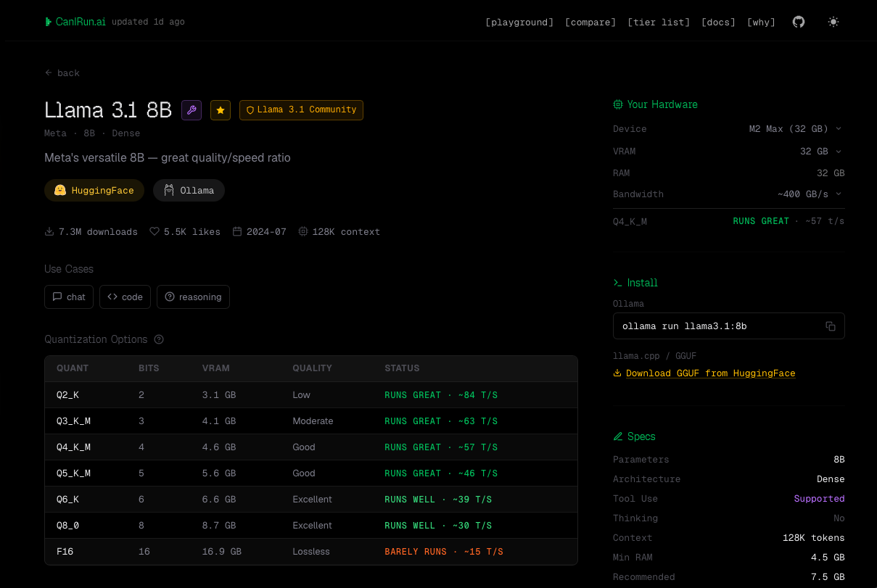The height and width of the screenshot is (588, 877).
Task: Expand the VRAM 32 GB dropdown
Action: point(821,152)
